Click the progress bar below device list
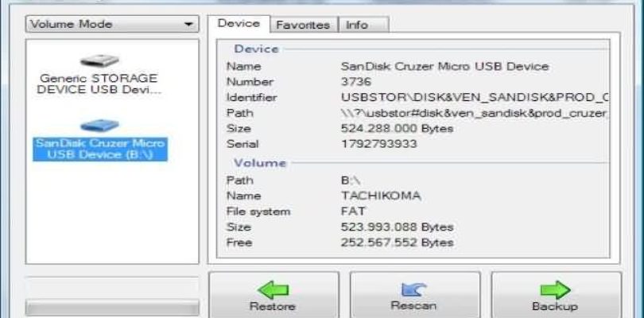Viewport: 644px width, 318px height. click(112, 308)
